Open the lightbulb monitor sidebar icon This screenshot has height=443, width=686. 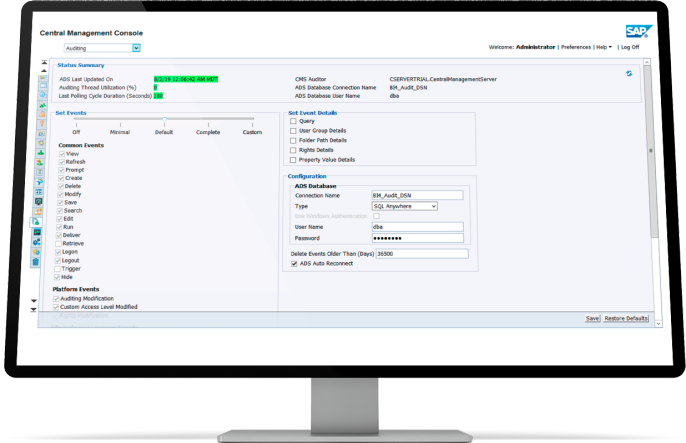tap(39, 201)
